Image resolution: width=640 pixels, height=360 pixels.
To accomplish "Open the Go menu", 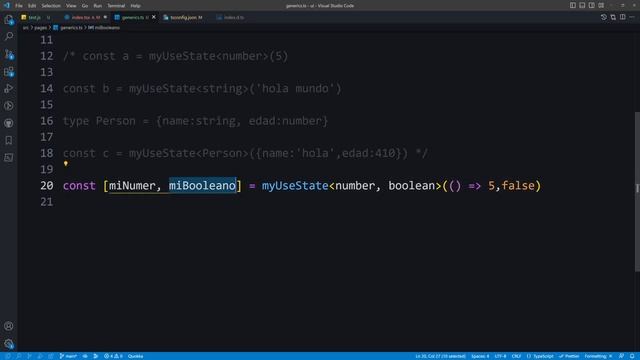I will (x=85, y=6).
